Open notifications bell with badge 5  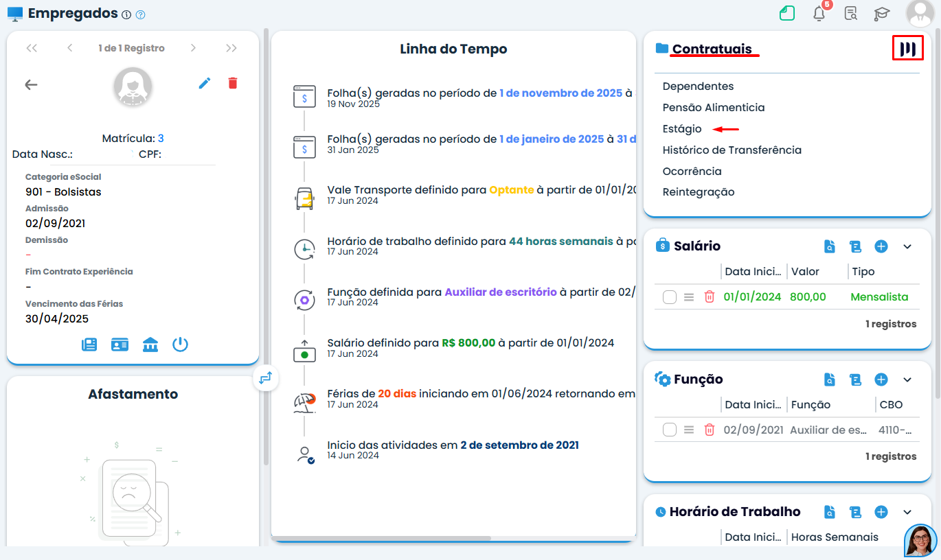[819, 13]
